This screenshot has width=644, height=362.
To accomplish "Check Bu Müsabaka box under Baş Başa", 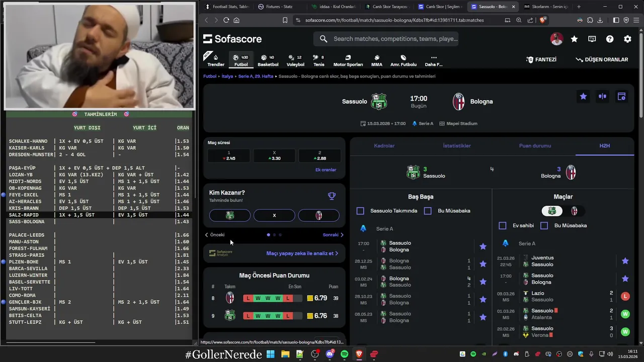I will (428, 211).
